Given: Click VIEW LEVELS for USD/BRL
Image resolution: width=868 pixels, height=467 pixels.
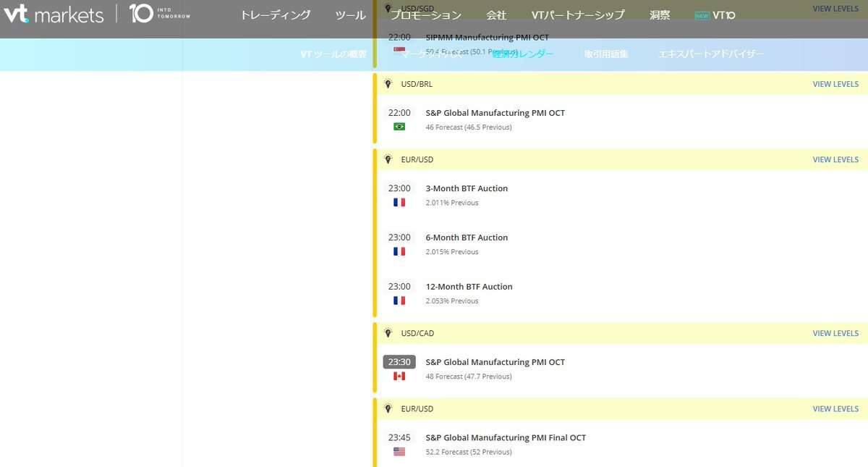Looking at the screenshot, I should pyautogui.click(x=835, y=84).
